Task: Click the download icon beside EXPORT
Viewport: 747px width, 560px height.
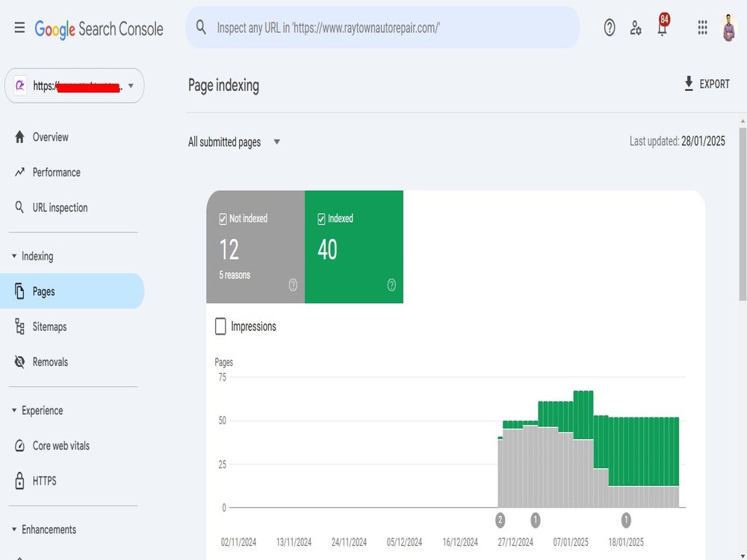Action: pos(689,84)
